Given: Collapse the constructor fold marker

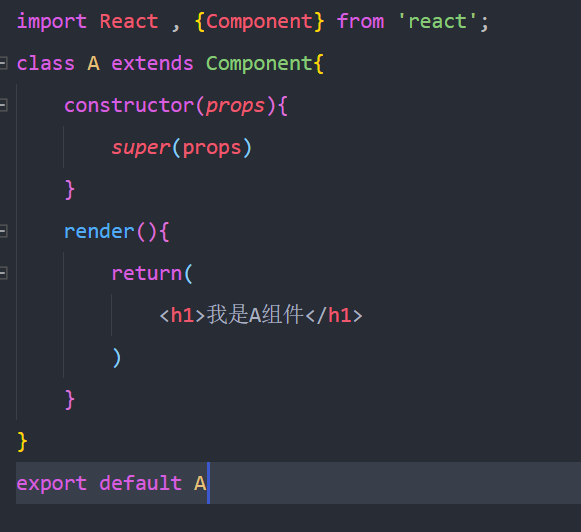Looking at the screenshot, I should (3, 105).
